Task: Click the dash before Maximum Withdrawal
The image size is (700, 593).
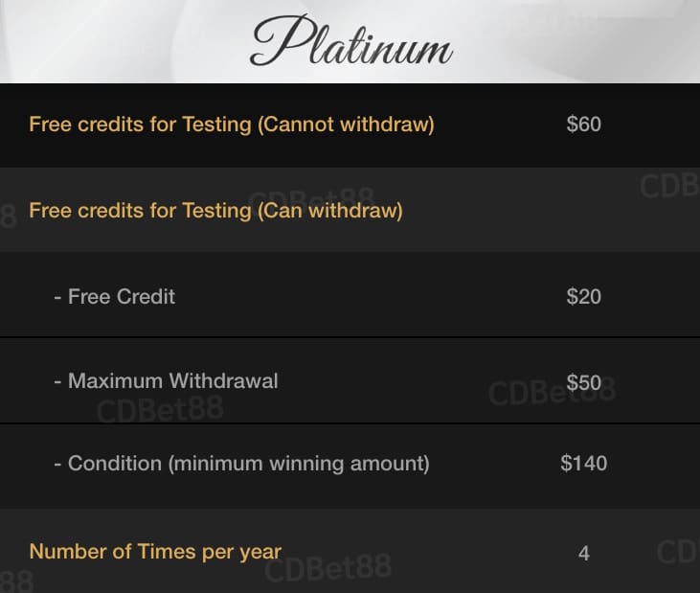Action: (57, 382)
